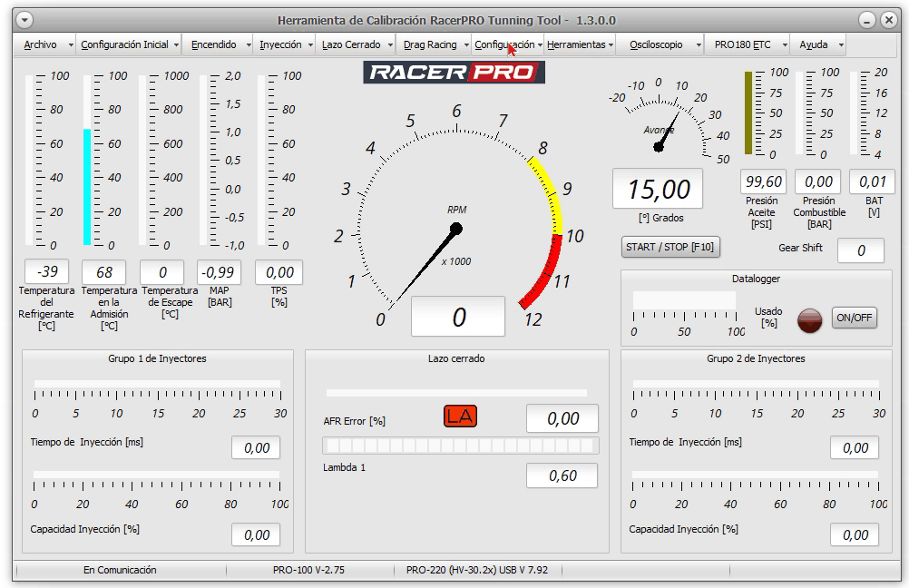
Task: Expand the Osciloscopio dropdown arrow
Action: (699, 45)
